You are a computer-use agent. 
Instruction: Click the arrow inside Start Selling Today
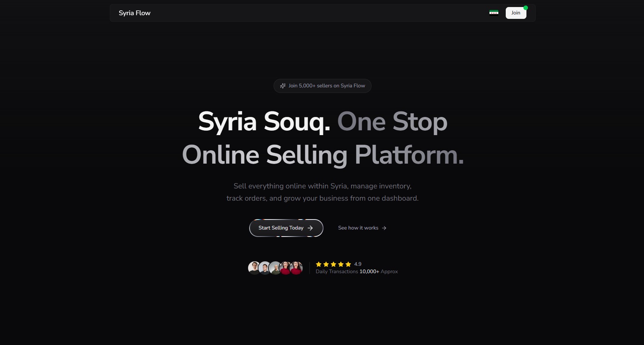coord(310,228)
